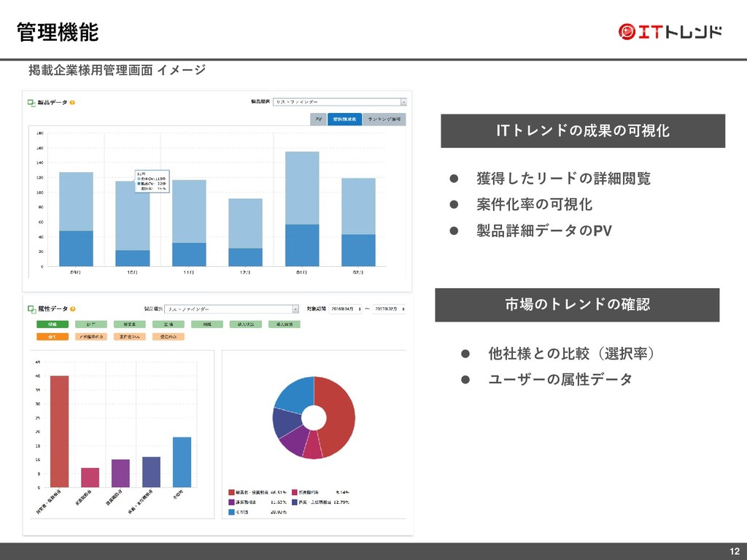
Task: Switch to the PV tab
Action: click(x=318, y=119)
